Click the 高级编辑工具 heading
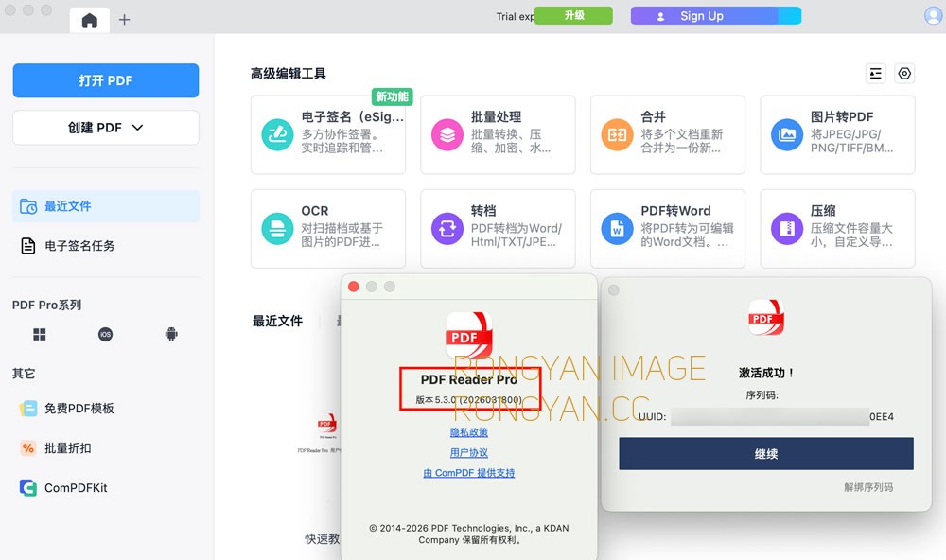 click(289, 74)
